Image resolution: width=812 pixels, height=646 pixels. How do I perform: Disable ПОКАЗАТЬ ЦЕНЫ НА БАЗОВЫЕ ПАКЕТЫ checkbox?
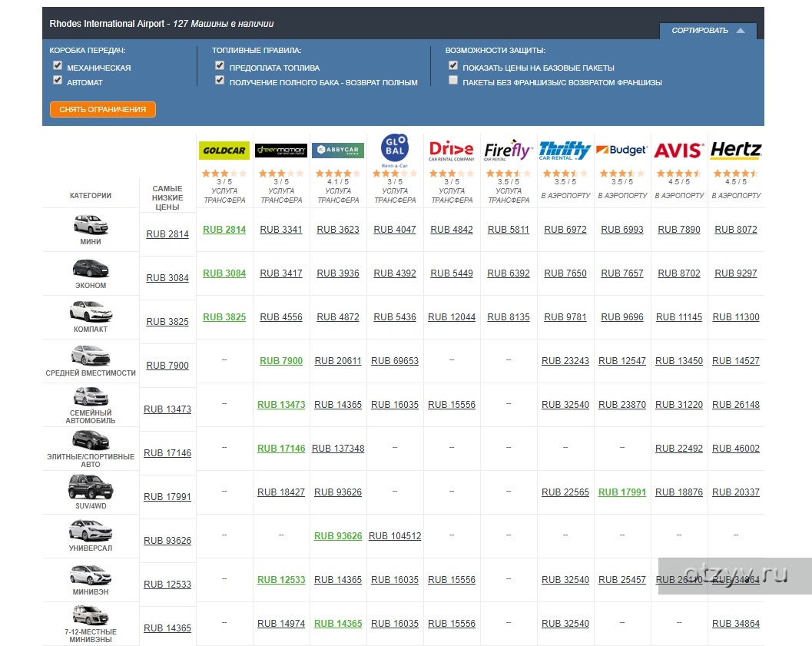[x=453, y=66]
